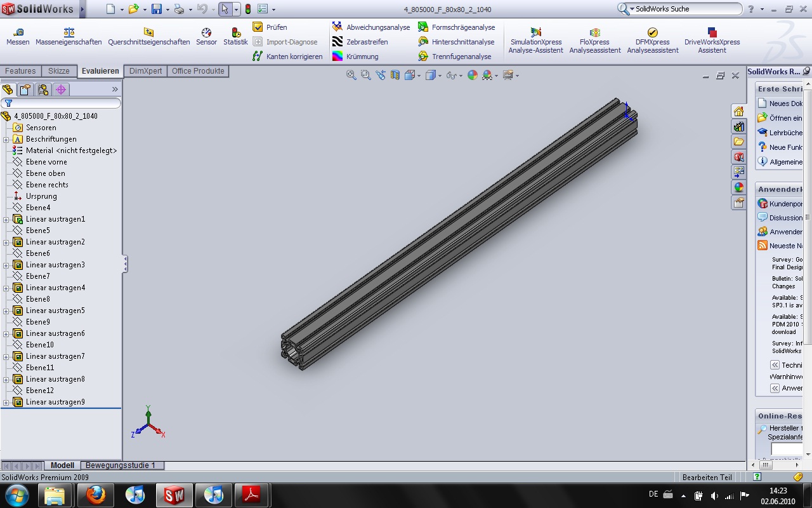Open Hinterschnittanalyse undercut analysis

pos(456,42)
